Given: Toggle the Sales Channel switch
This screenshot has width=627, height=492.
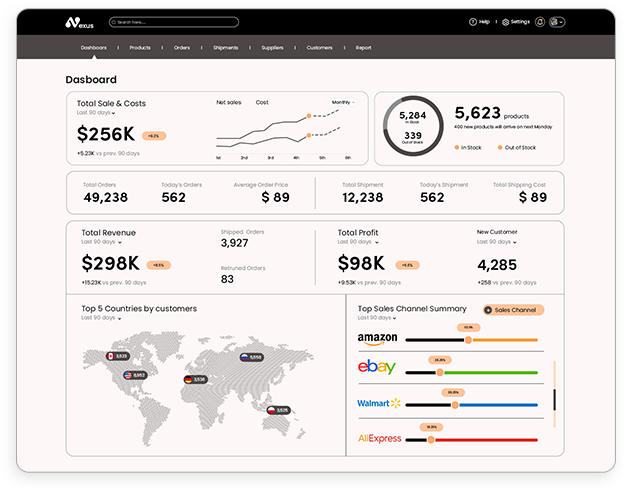Looking at the screenshot, I should pyautogui.click(x=513, y=310).
